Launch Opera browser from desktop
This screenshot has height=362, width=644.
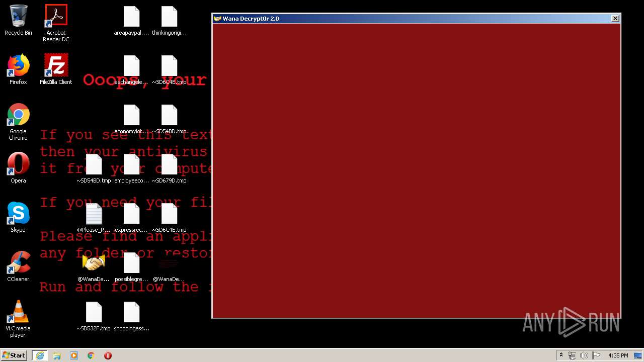pyautogui.click(x=18, y=168)
